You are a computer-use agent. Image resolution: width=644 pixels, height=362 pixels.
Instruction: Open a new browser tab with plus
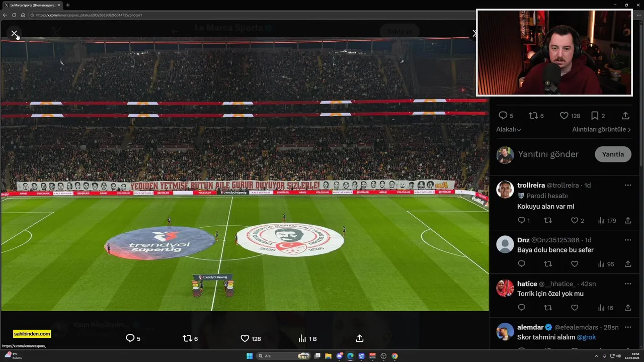coord(68,5)
